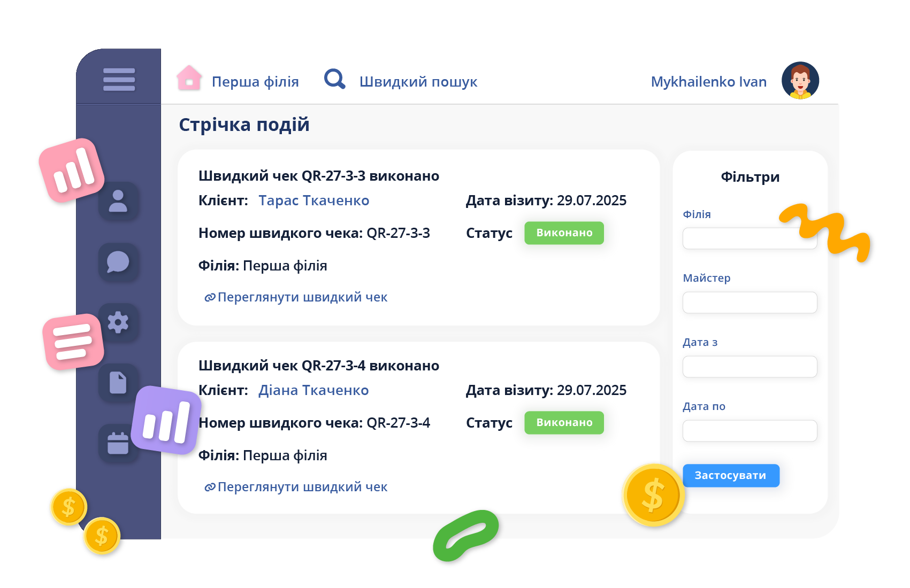The height and width of the screenshot is (588, 910).
Task: Open settings via the gear sidebar icon
Action: pos(118,322)
